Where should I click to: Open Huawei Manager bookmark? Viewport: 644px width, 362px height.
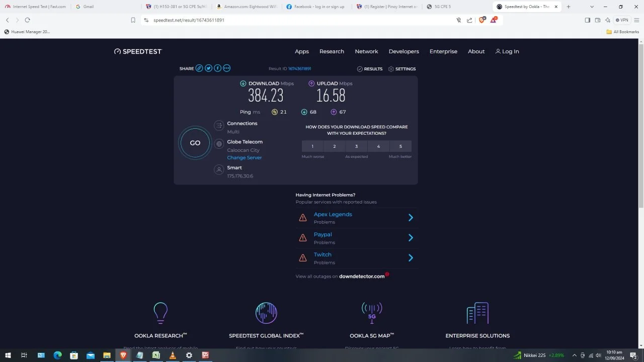(x=27, y=32)
